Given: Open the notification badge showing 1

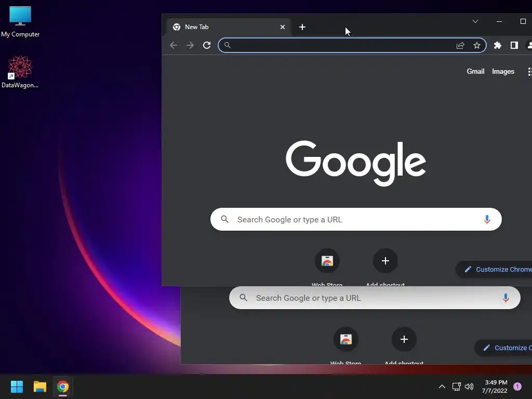Looking at the screenshot, I should tap(517, 387).
